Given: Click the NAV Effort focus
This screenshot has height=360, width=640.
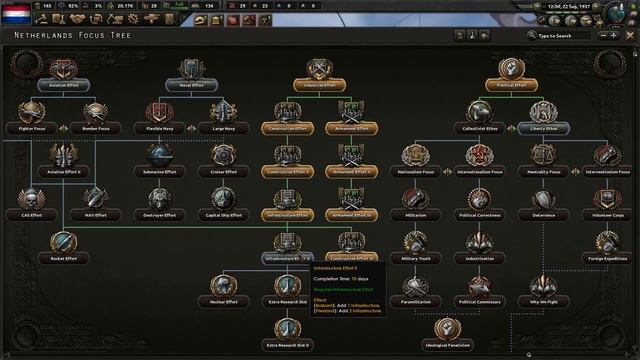Looking at the screenshot, I should point(96,205).
